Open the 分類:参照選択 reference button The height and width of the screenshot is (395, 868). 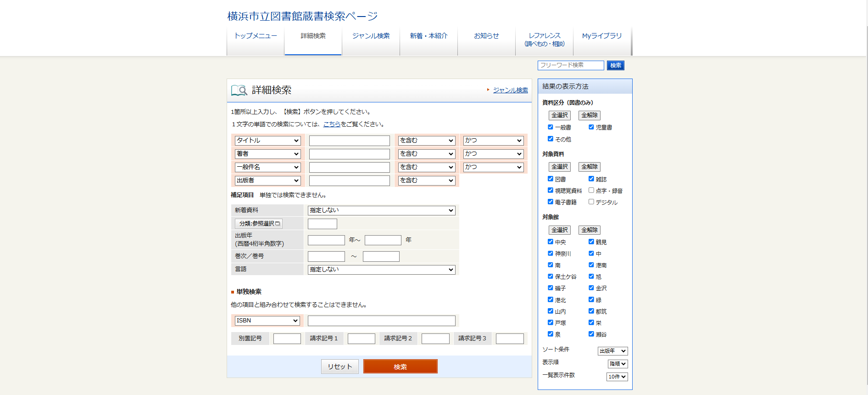click(259, 224)
